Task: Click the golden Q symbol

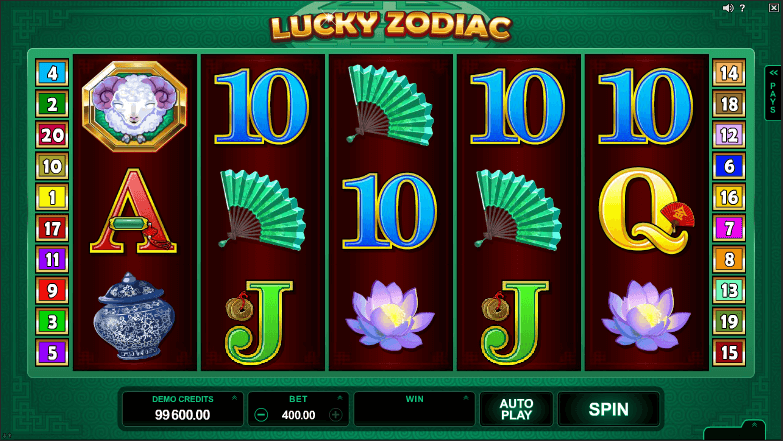Action: [646, 210]
